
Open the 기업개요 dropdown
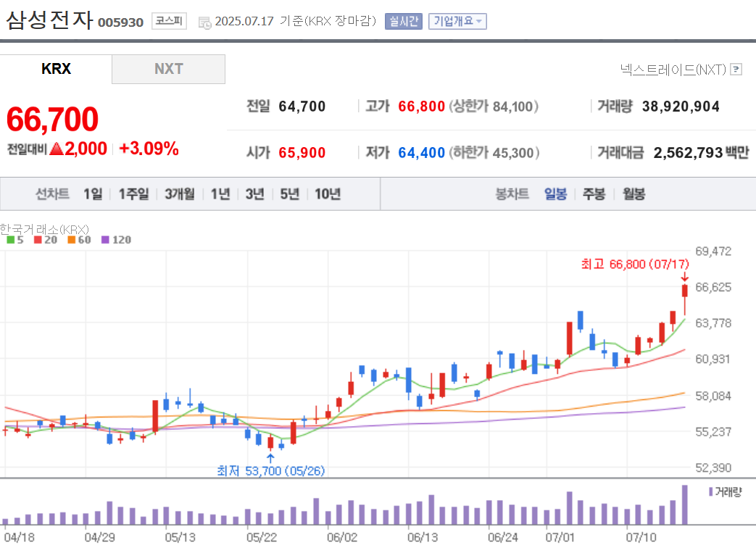[x=457, y=21]
